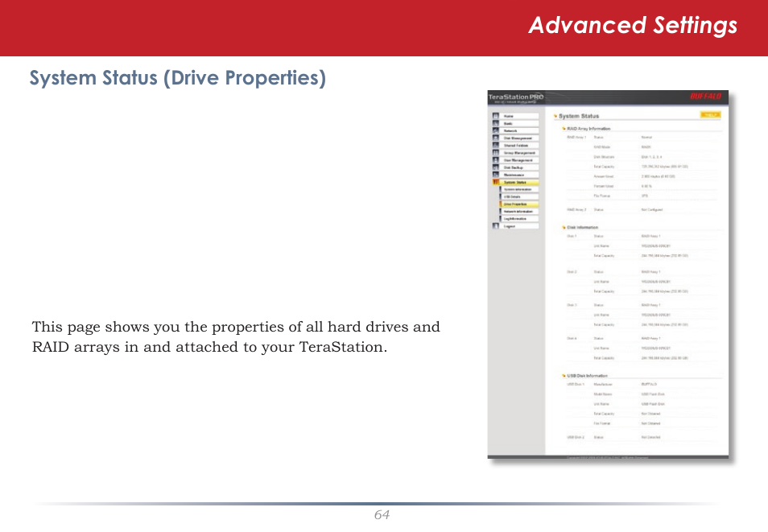
Task: Select the highlighted Drive Properties submenu item
Action: (x=519, y=204)
